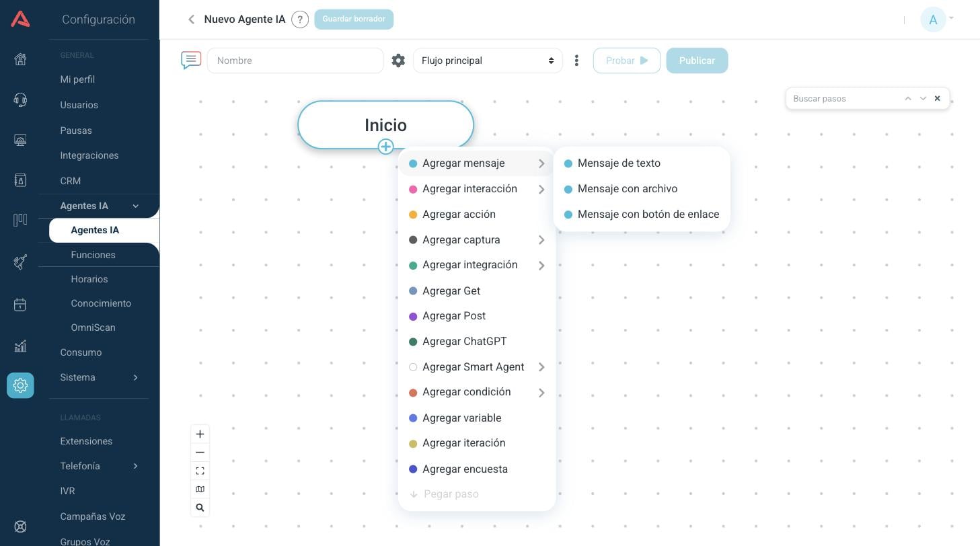The image size is (980, 546).
Task: Open the headset agent icon in rail
Action: (x=20, y=100)
